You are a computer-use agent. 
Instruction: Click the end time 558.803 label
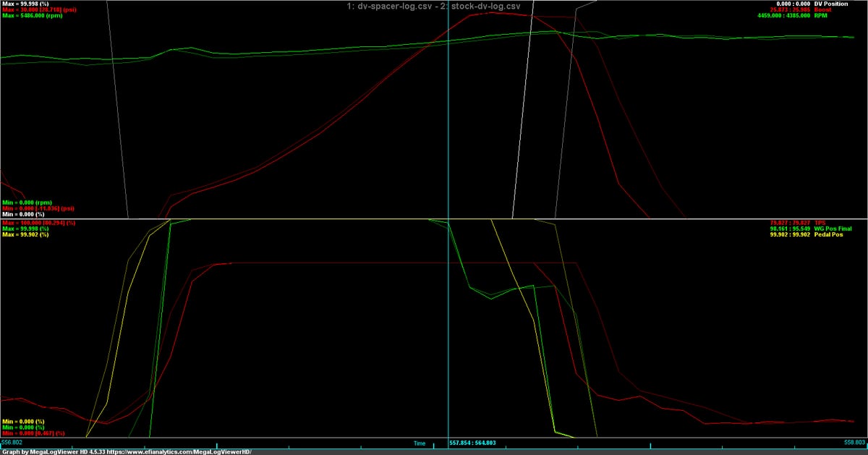click(x=855, y=441)
